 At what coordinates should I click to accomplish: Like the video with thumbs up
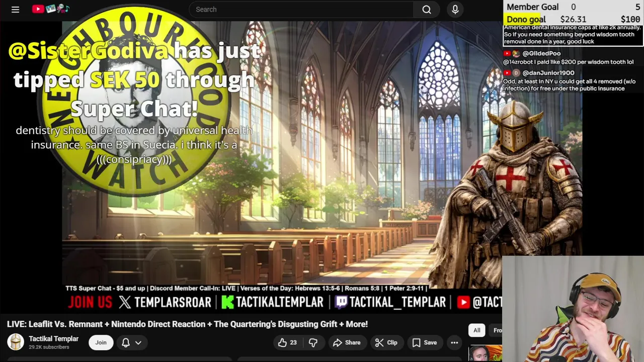pos(287,342)
